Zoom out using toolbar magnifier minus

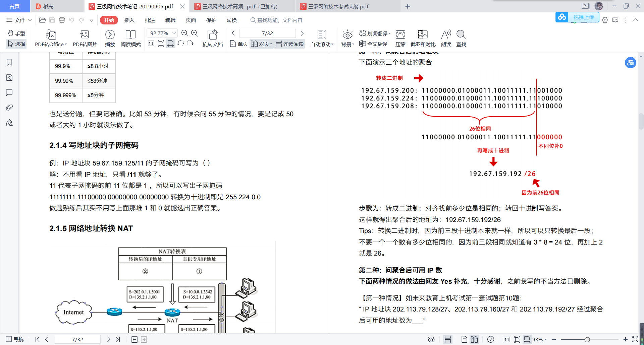tap(184, 33)
